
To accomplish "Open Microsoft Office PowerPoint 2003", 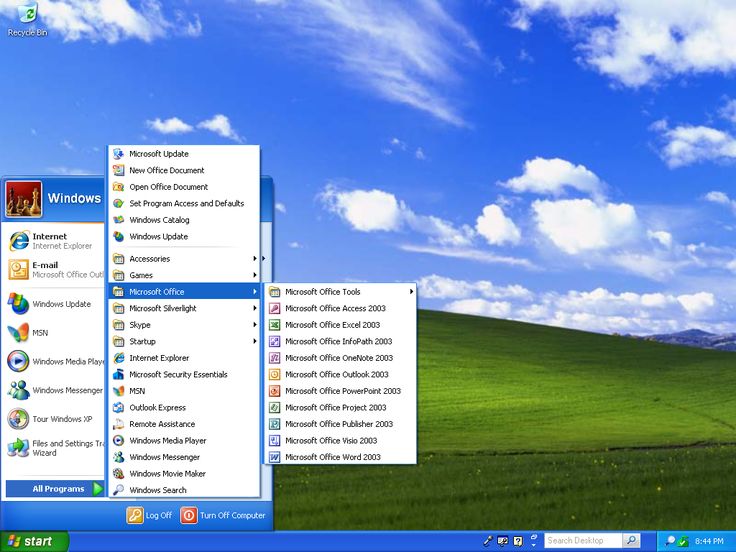I will coord(340,391).
